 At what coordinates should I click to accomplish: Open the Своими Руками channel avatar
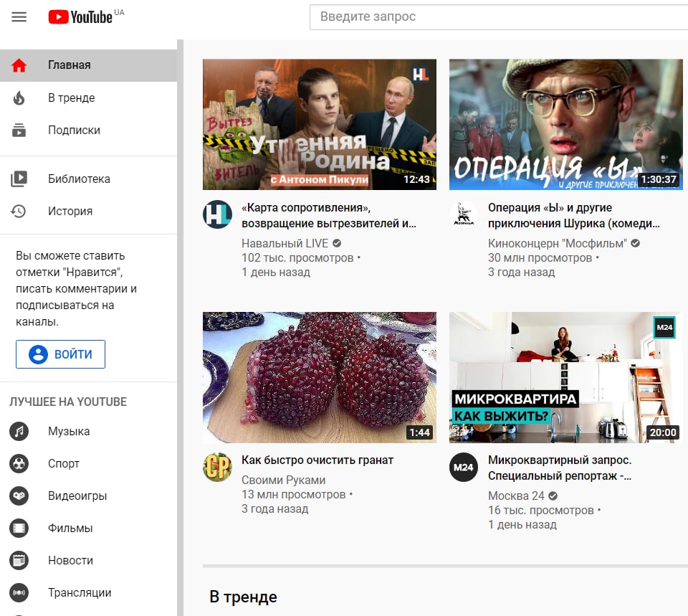click(217, 467)
